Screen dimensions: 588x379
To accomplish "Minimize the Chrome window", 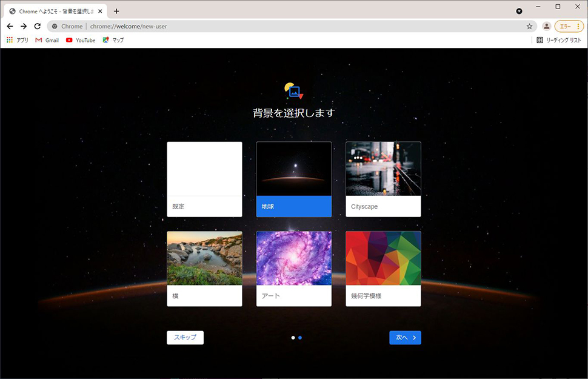I will pos(538,7).
